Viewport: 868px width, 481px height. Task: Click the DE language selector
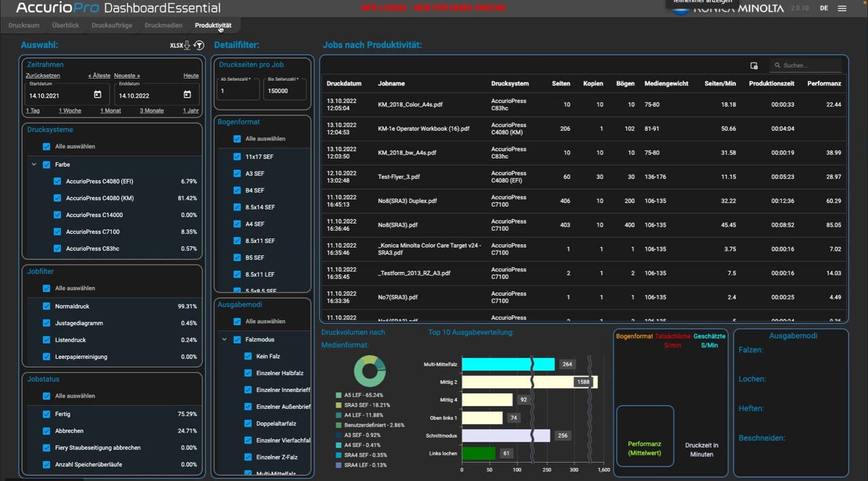824,8
